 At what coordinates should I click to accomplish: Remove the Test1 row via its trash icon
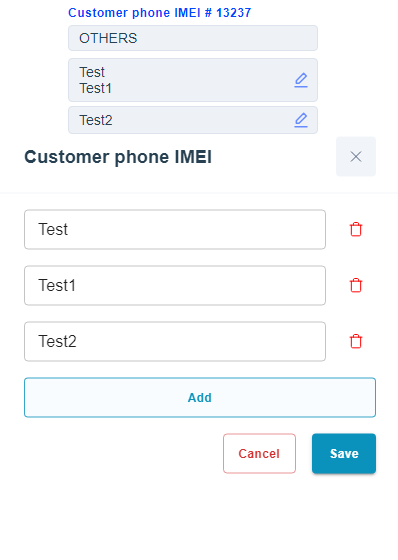click(356, 285)
